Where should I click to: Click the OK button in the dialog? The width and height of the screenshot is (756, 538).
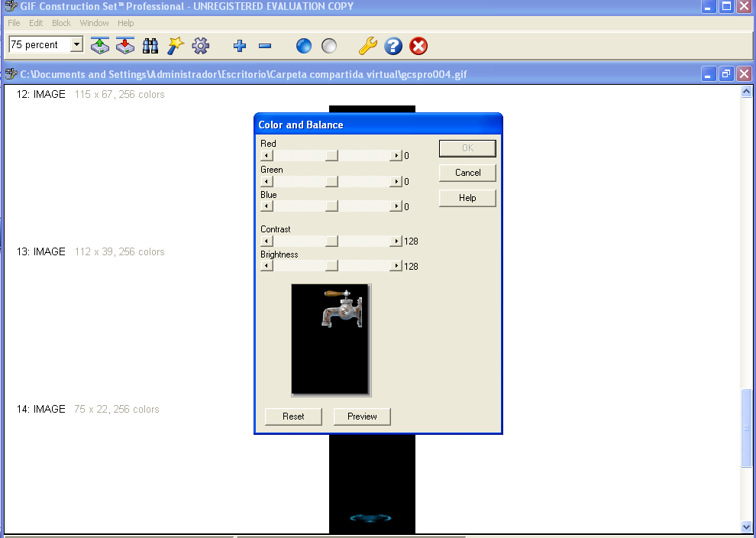coord(467,148)
